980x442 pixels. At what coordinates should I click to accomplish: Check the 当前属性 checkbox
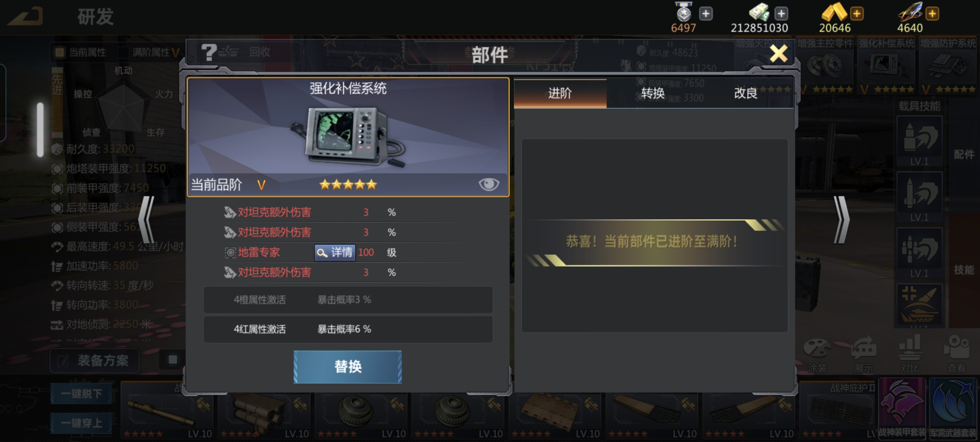click(x=60, y=52)
